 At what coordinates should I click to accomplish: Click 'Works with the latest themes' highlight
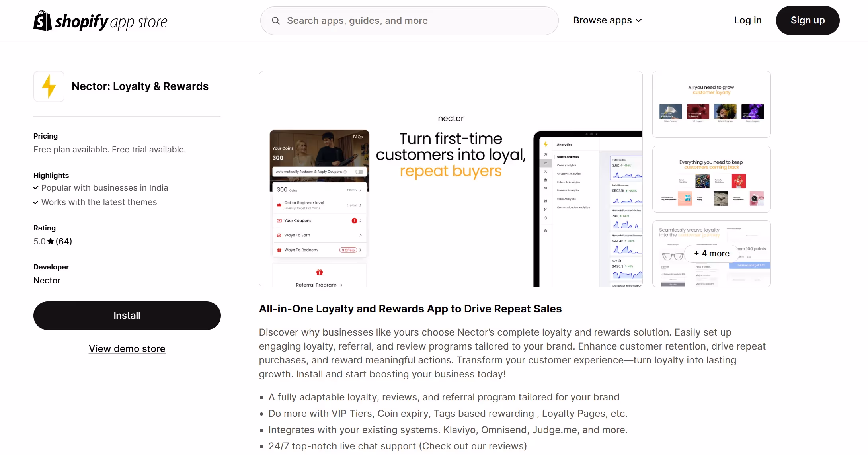tap(99, 202)
